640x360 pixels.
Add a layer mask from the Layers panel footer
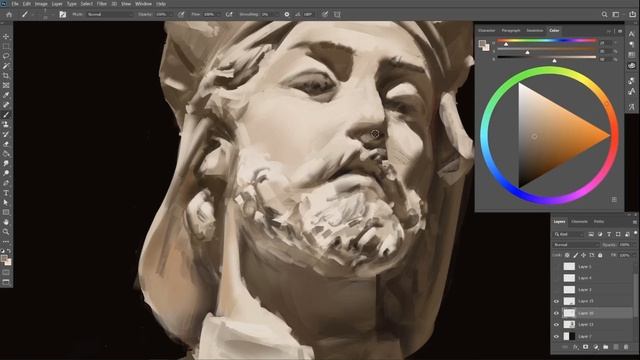coord(586,347)
